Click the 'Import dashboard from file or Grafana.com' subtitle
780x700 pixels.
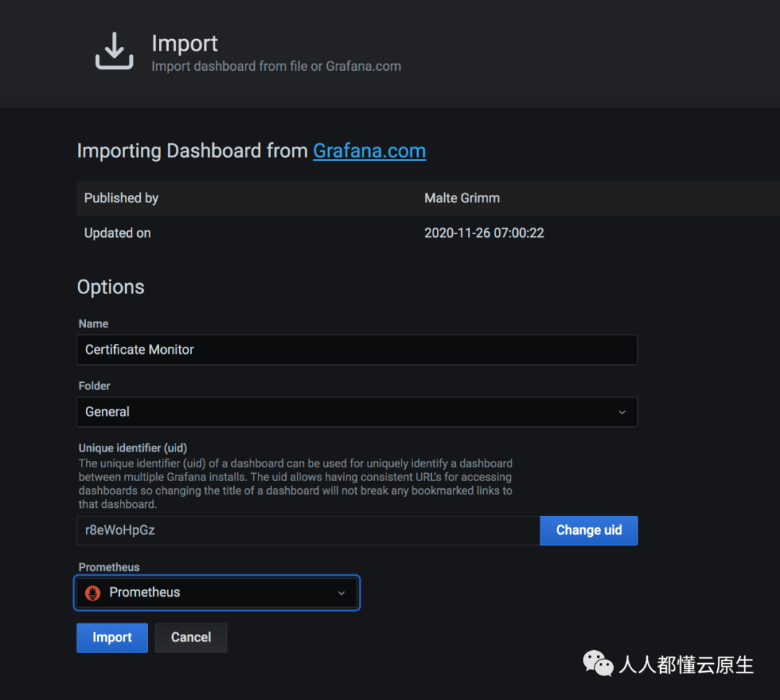pos(276,66)
